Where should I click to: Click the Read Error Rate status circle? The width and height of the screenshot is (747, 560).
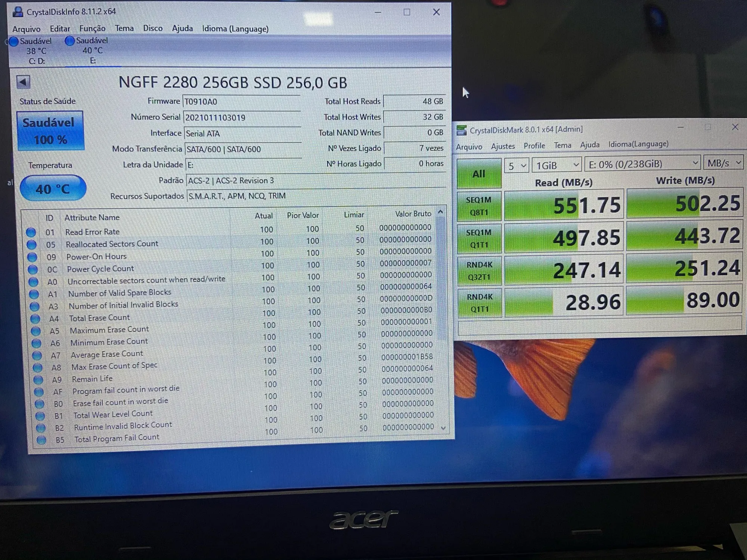point(31,232)
